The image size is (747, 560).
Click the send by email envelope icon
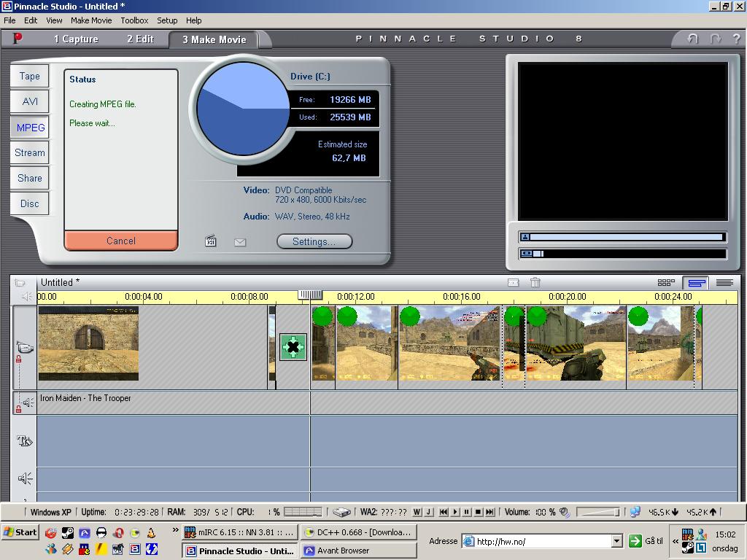(240, 242)
